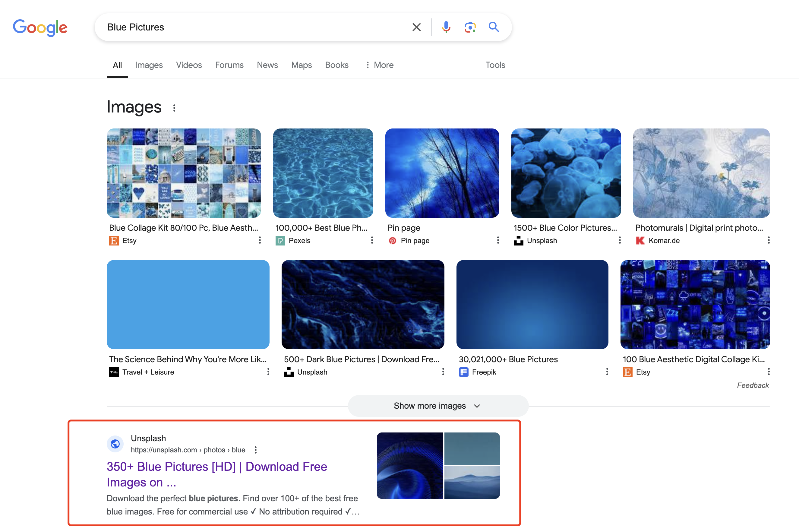Viewport: 799px width, 532px height.
Task: Switch to the Maps tab
Action: pyautogui.click(x=302, y=65)
